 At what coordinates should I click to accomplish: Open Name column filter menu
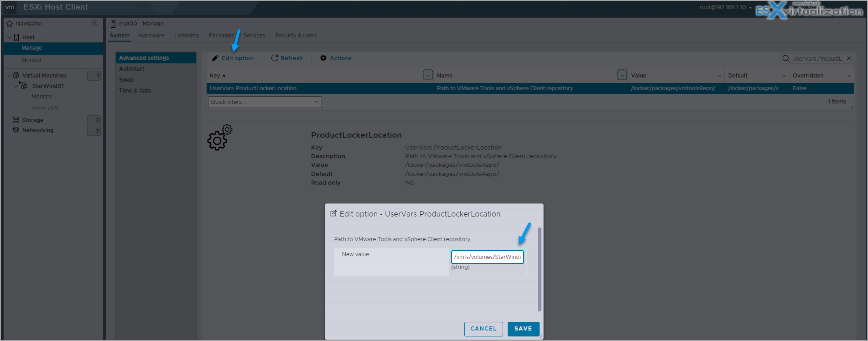[x=622, y=75]
